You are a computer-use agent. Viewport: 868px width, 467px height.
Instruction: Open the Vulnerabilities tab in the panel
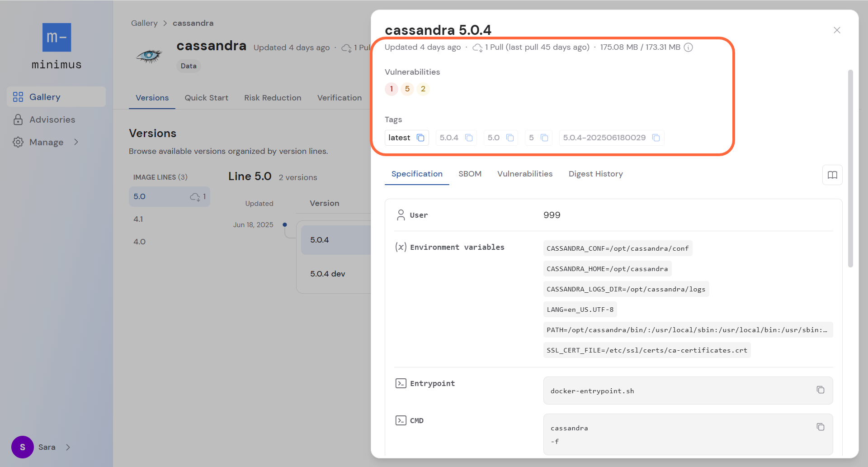[x=525, y=174]
